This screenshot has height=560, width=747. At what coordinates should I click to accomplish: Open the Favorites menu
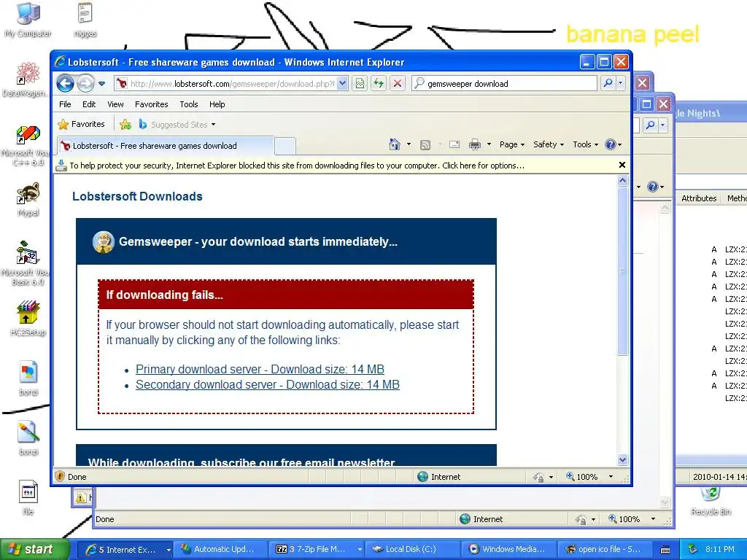152,104
